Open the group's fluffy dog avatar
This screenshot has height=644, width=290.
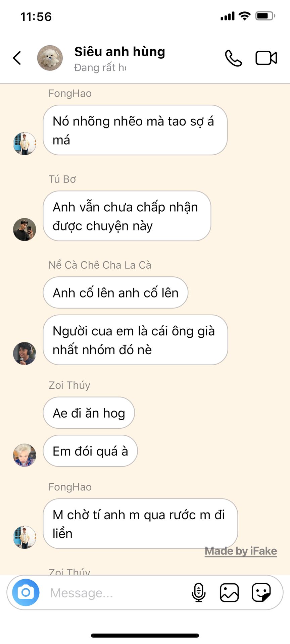50,58
